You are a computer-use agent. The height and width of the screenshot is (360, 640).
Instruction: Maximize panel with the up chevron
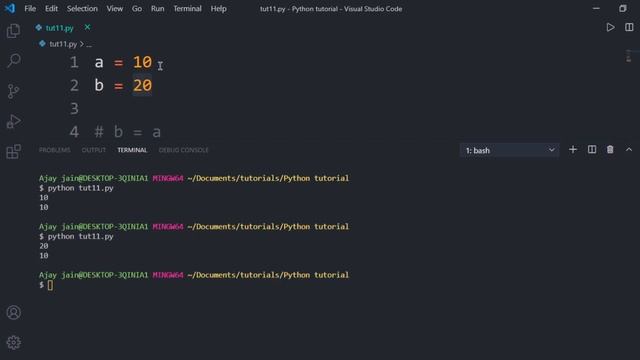629,150
